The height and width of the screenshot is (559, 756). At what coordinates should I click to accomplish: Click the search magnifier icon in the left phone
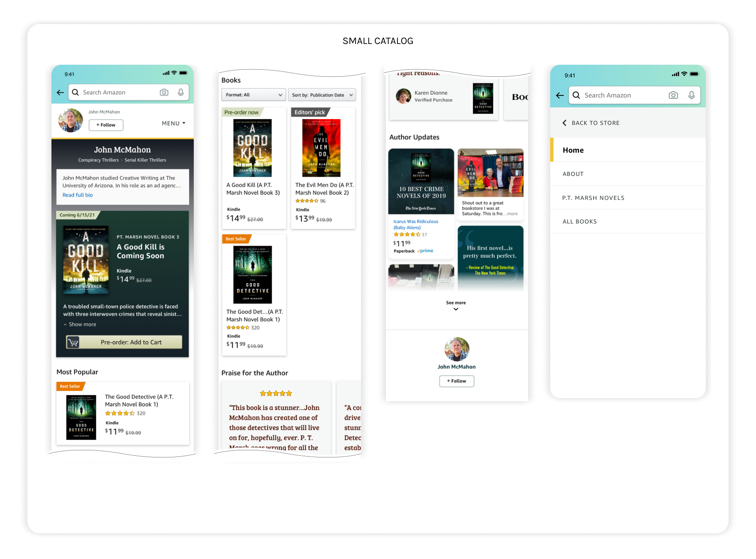point(76,92)
